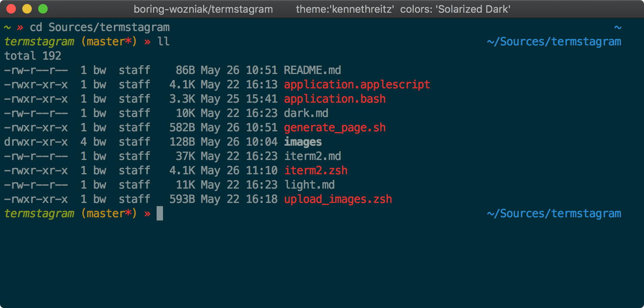Click the 'total 192' output line
The height and width of the screenshot is (308, 644).
click(x=33, y=56)
